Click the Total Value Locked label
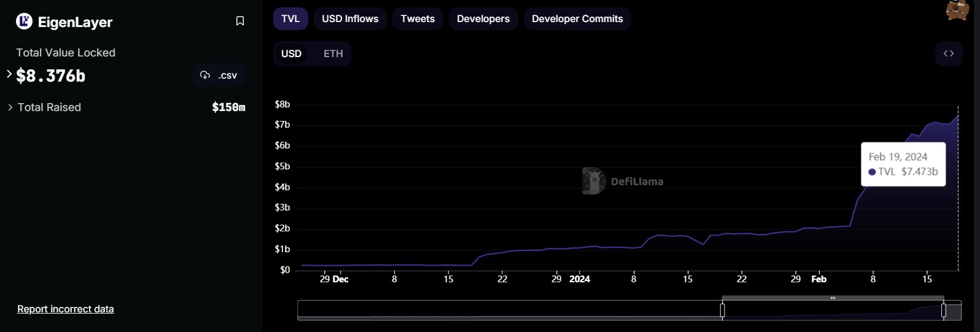This screenshot has height=332, width=980. (66, 53)
